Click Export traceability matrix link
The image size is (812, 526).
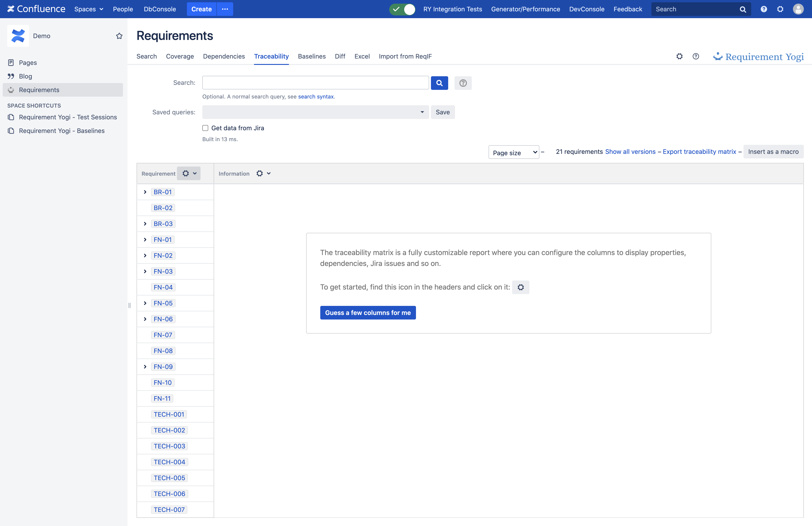pos(699,152)
